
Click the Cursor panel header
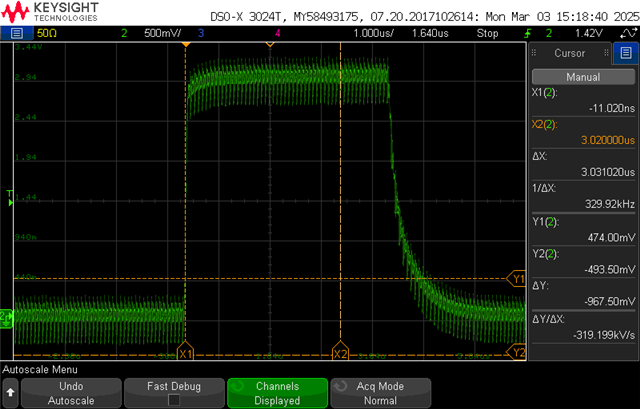569,53
